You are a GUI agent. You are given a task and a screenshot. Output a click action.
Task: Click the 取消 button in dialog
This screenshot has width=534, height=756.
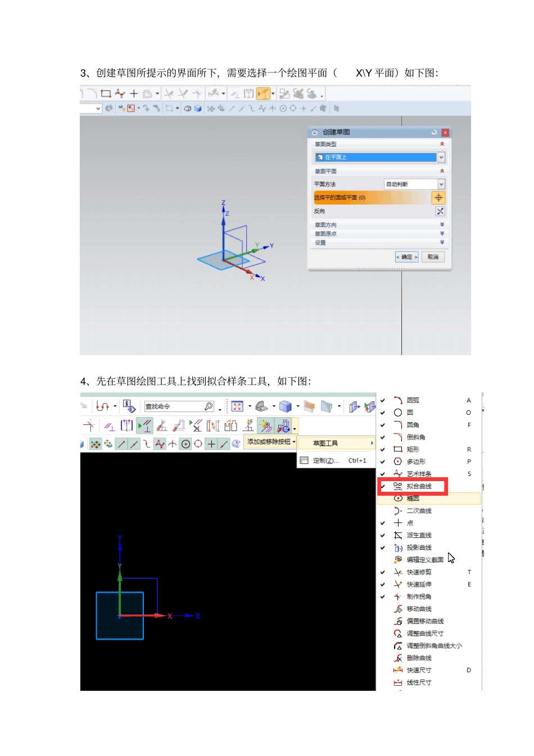click(433, 257)
